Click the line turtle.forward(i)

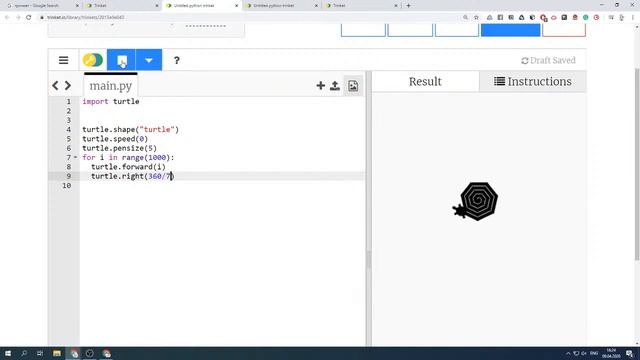[128, 167]
